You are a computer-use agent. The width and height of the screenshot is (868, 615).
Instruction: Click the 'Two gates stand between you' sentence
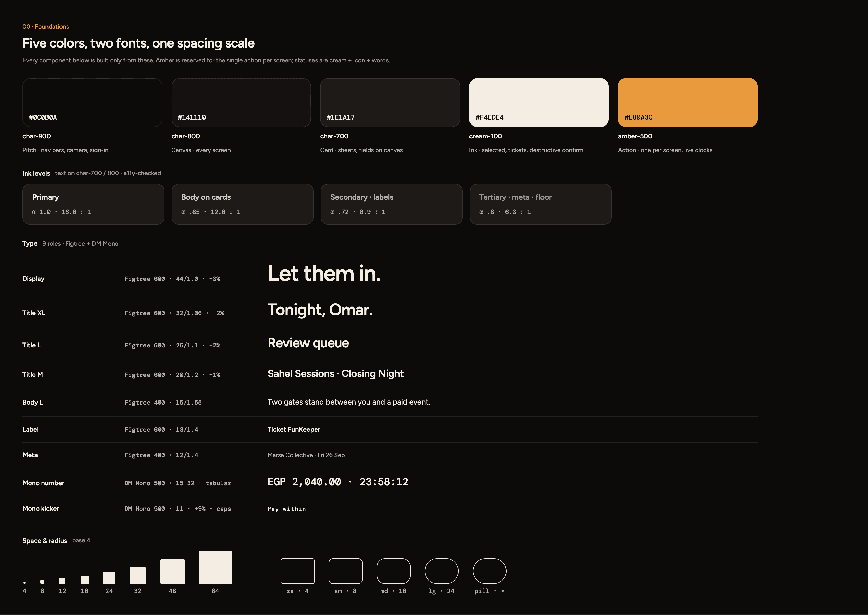(x=349, y=402)
